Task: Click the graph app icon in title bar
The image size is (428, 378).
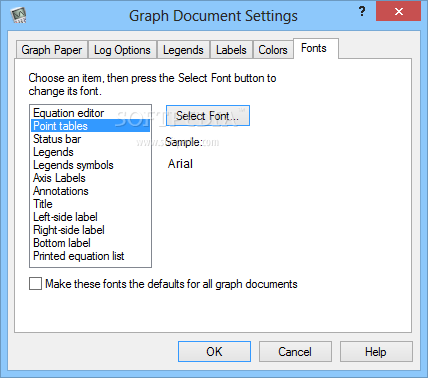Action: point(18,15)
